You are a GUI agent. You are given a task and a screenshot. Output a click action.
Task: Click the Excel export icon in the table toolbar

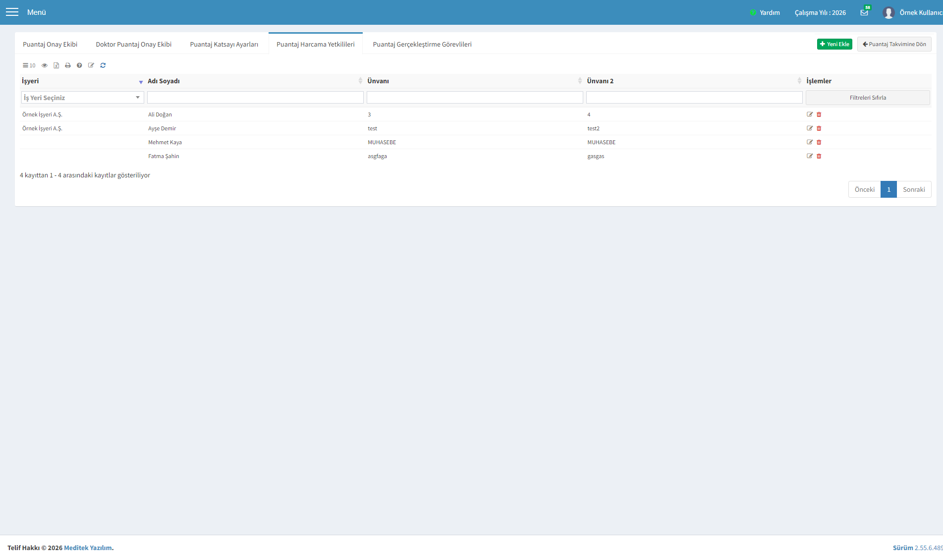[x=56, y=65]
